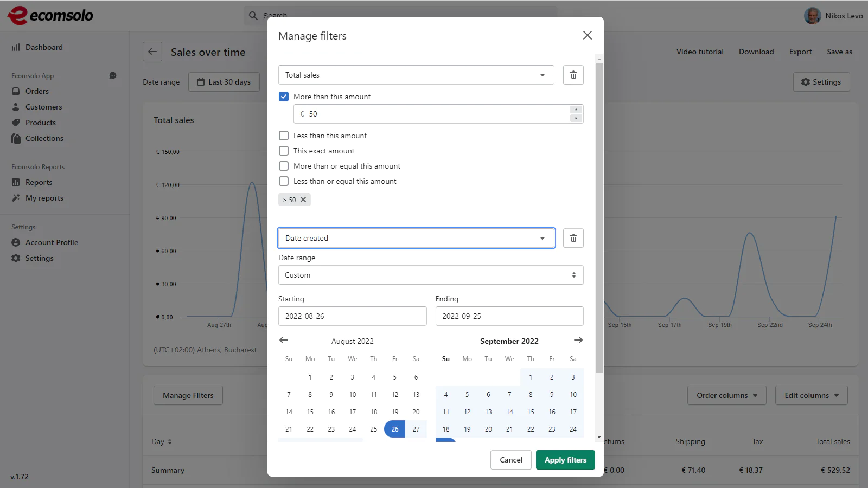
Task: Click the Ending date field
Action: click(x=509, y=316)
